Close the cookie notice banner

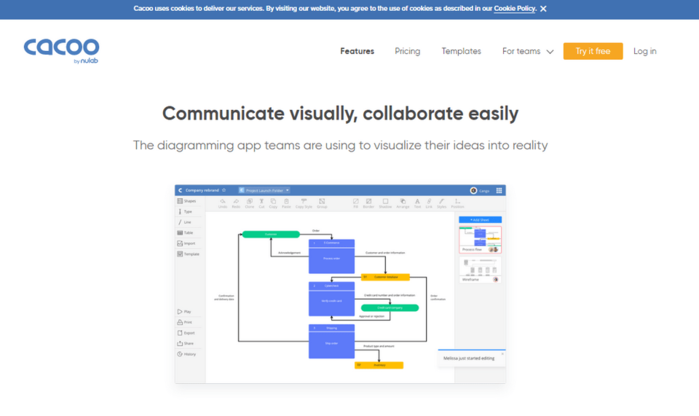[x=543, y=8]
